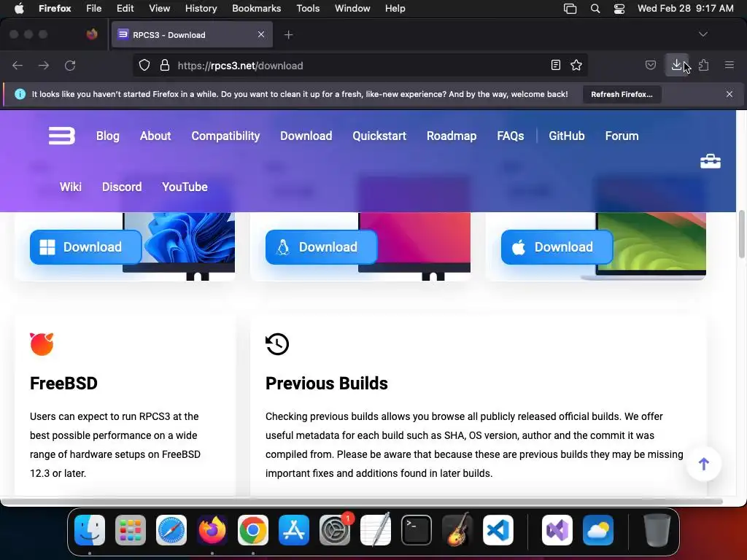Open the Trash in the dock

click(657, 530)
